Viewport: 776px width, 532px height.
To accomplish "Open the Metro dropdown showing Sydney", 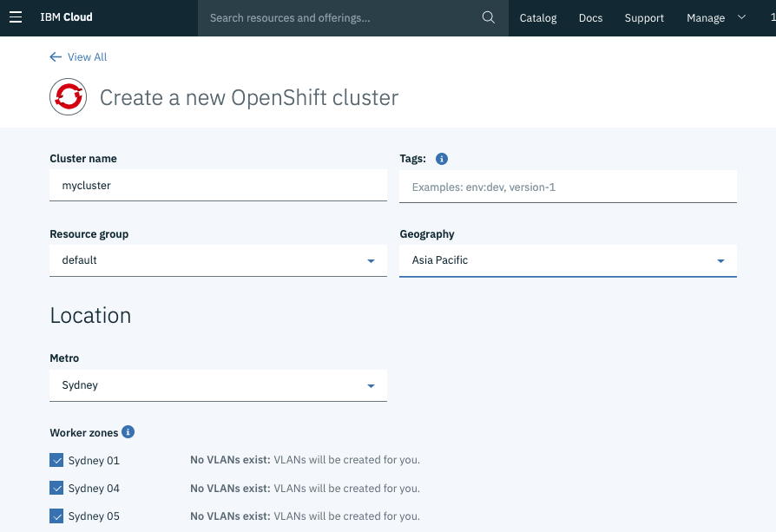I will (218, 385).
